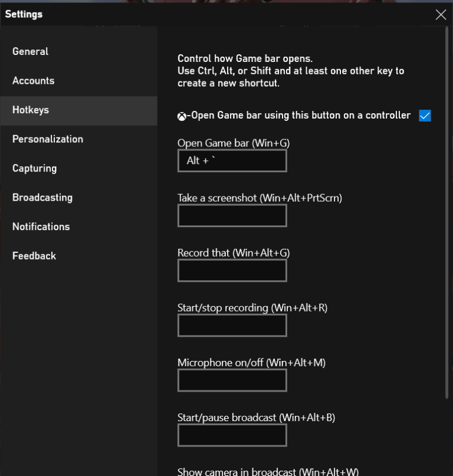
Task: Open the Accounts settings page
Action: tap(33, 81)
